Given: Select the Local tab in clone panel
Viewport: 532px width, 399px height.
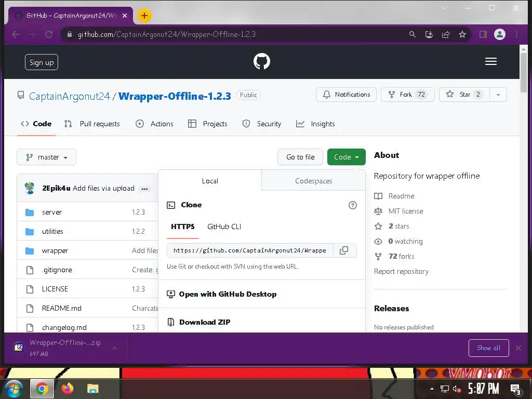Looking at the screenshot, I should [x=210, y=181].
